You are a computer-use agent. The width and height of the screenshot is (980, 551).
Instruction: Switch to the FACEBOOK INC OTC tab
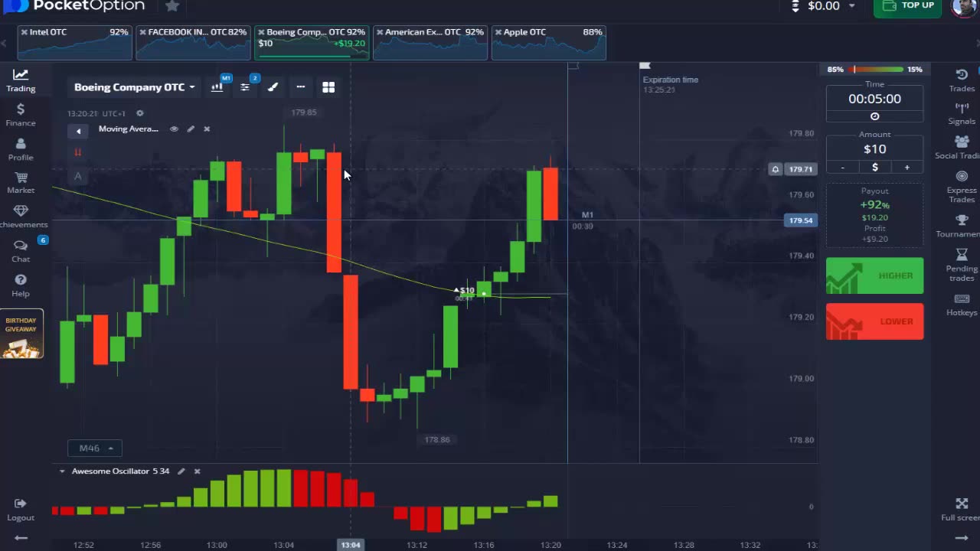tap(193, 43)
